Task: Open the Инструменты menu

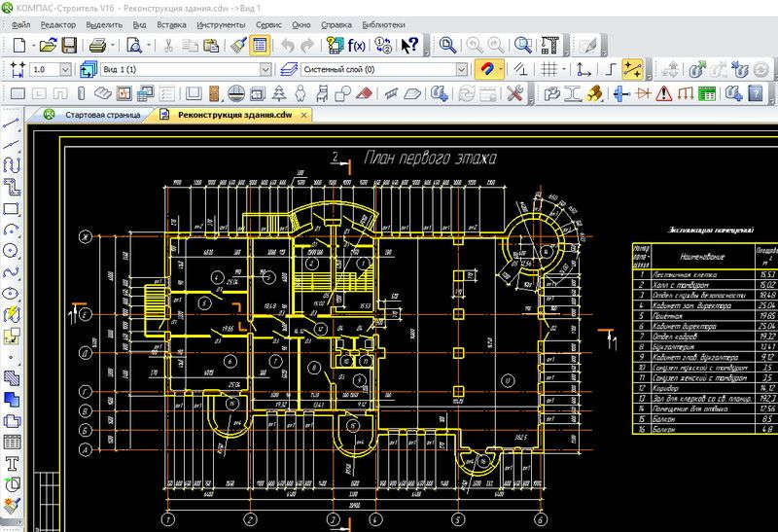Action: tap(221, 25)
